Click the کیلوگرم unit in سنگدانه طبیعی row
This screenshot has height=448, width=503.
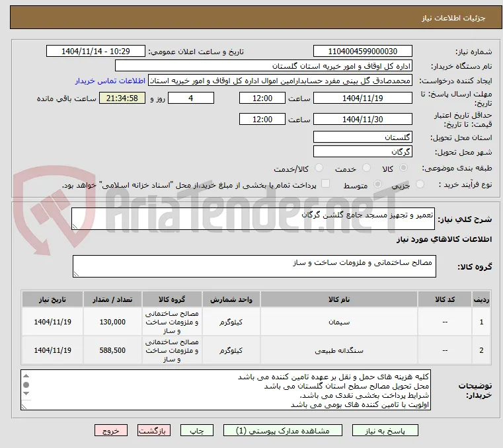point(231,350)
